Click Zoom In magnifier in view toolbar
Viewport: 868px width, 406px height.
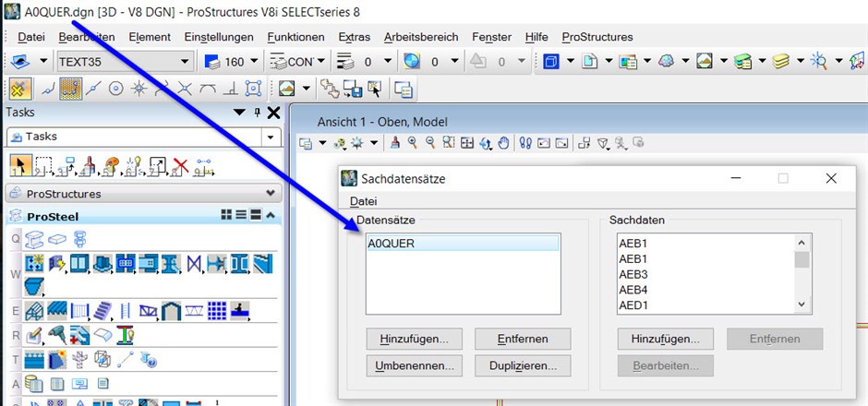pos(413,143)
